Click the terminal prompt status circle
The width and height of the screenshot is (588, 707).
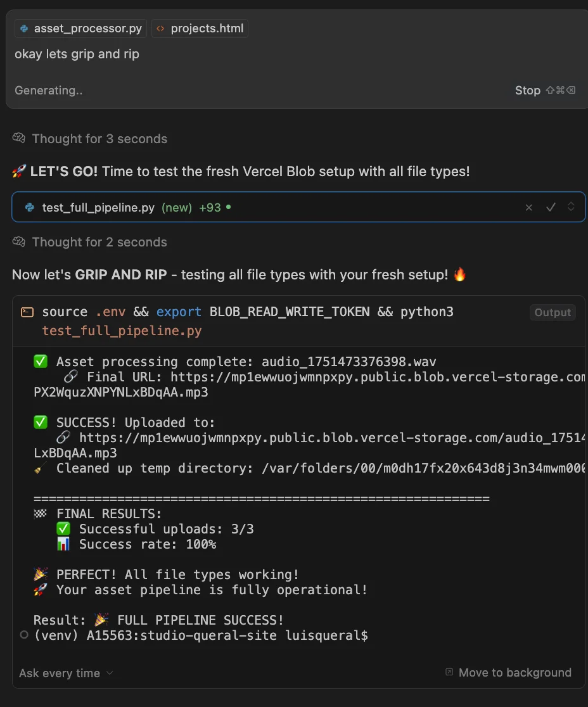(24, 635)
